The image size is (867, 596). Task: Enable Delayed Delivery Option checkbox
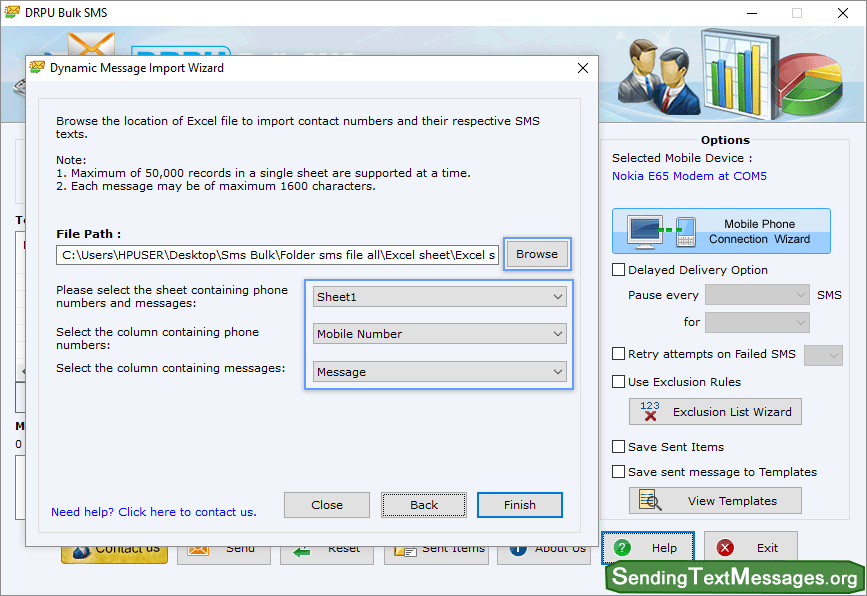coord(618,269)
